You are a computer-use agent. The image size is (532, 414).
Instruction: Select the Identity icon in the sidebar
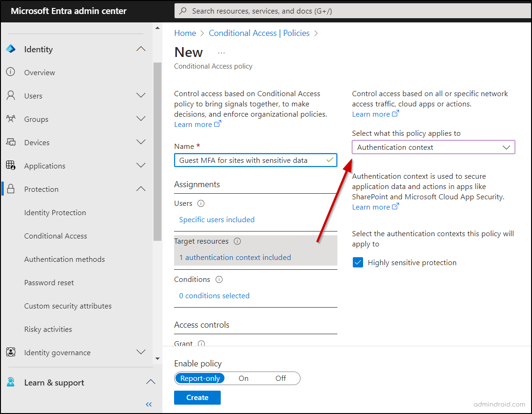pos(11,49)
